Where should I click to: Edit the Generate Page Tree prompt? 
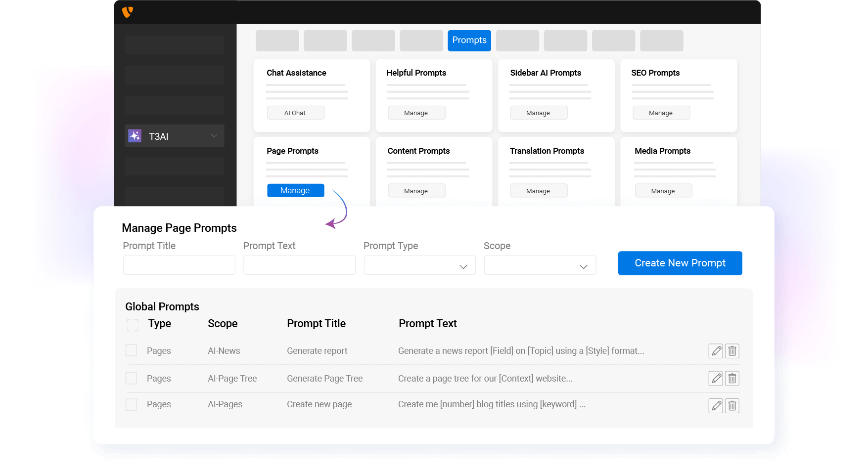(x=716, y=378)
